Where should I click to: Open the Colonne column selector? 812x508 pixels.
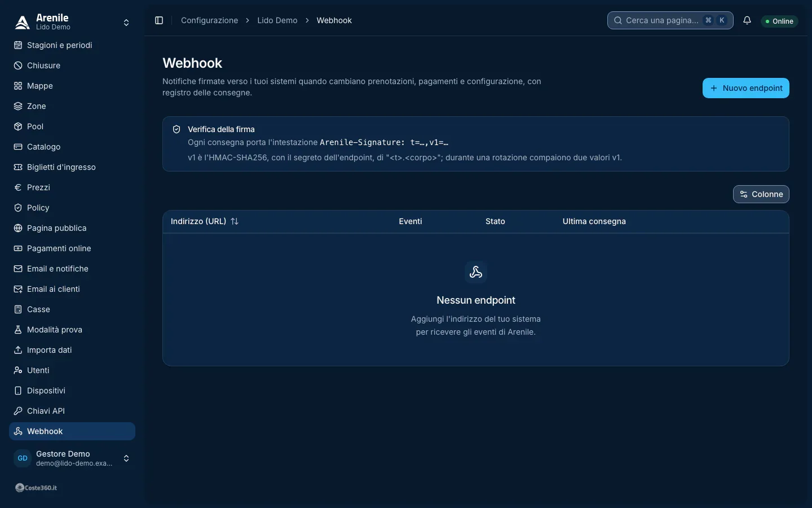click(x=761, y=194)
